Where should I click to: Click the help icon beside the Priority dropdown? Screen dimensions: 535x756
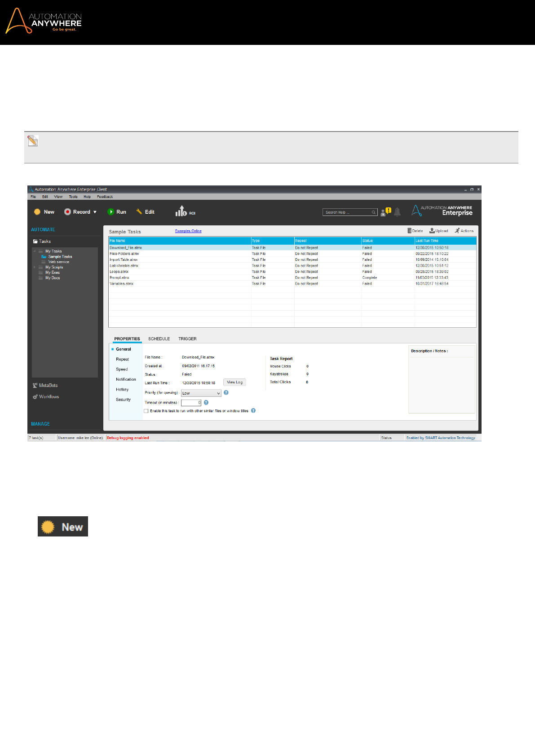226,393
